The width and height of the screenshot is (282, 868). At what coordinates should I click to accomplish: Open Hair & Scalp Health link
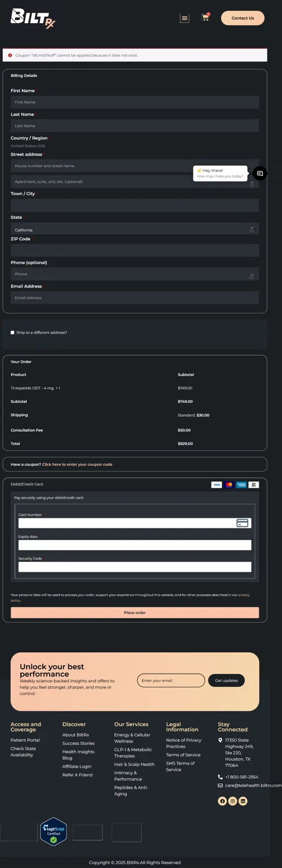(134, 764)
